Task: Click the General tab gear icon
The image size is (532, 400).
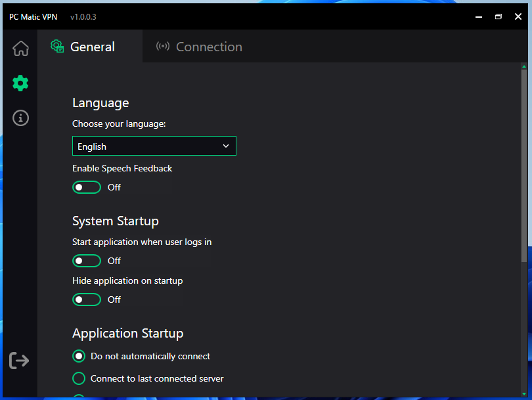Action: [58, 47]
